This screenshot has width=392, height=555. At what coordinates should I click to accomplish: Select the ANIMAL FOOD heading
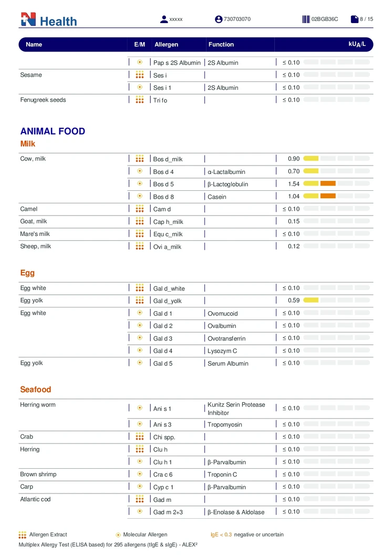(x=53, y=131)
